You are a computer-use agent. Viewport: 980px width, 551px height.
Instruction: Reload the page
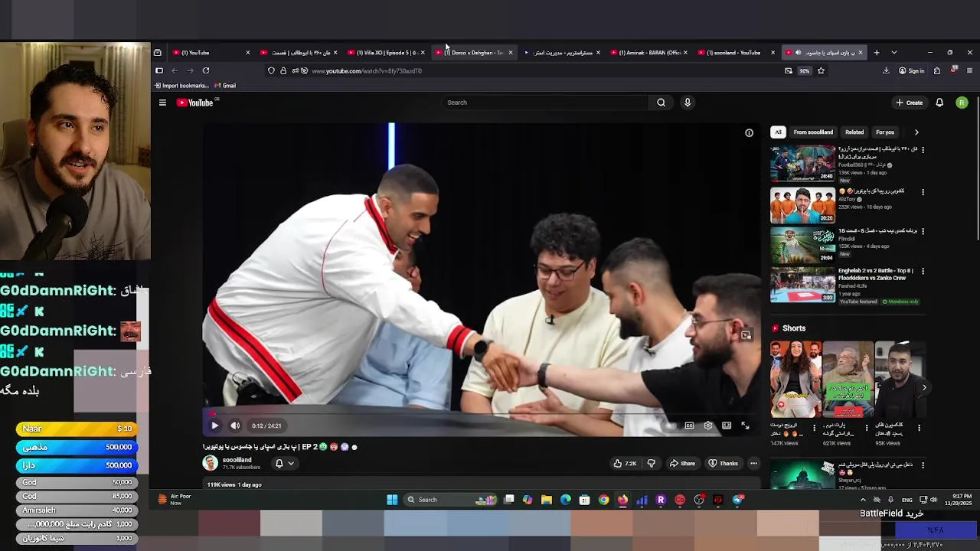click(x=206, y=70)
